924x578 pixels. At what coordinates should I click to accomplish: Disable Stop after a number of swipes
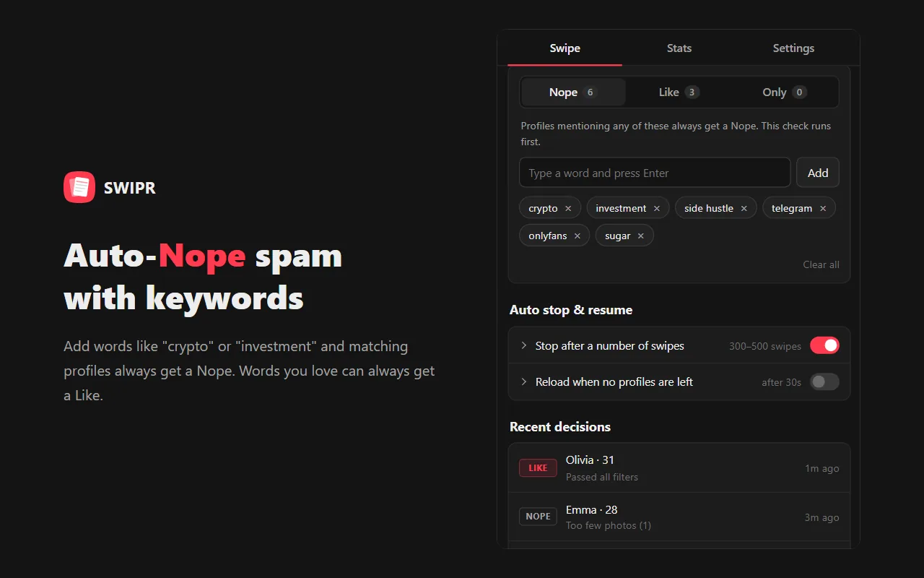click(x=824, y=345)
